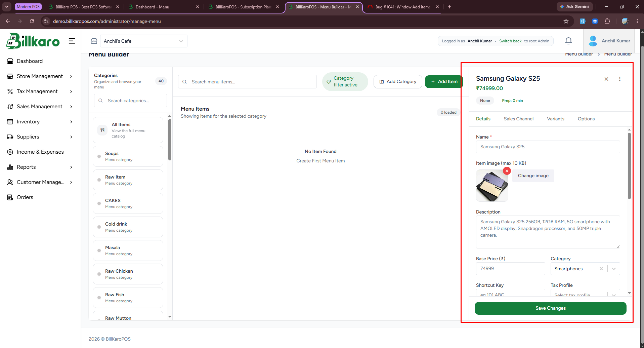
Task: Select the Raw Chicken category
Action: [x=128, y=274]
